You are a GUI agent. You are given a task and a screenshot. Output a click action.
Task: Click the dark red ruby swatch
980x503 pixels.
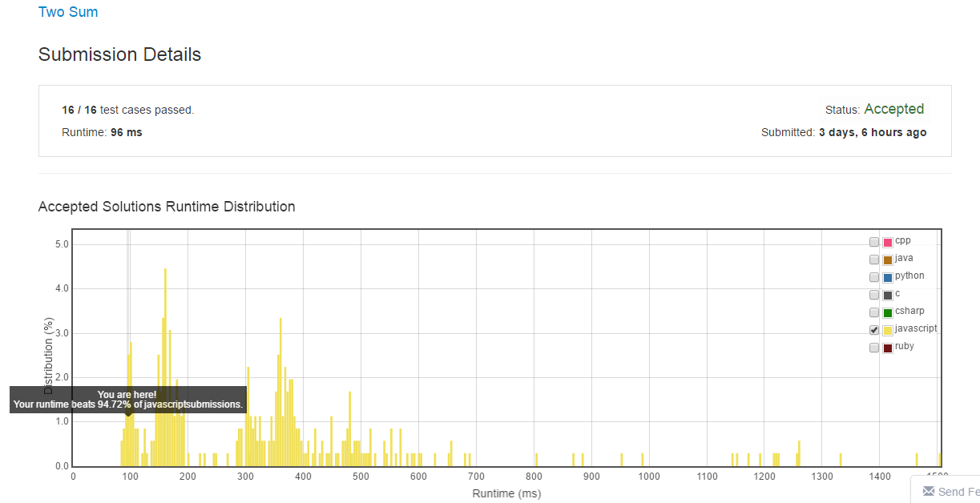pos(888,348)
